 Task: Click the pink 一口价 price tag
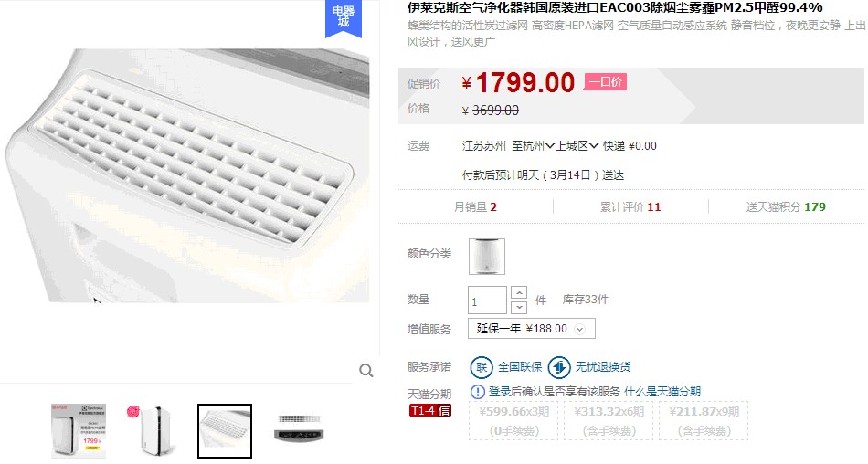pyautogui.click(x=605, y=82)
